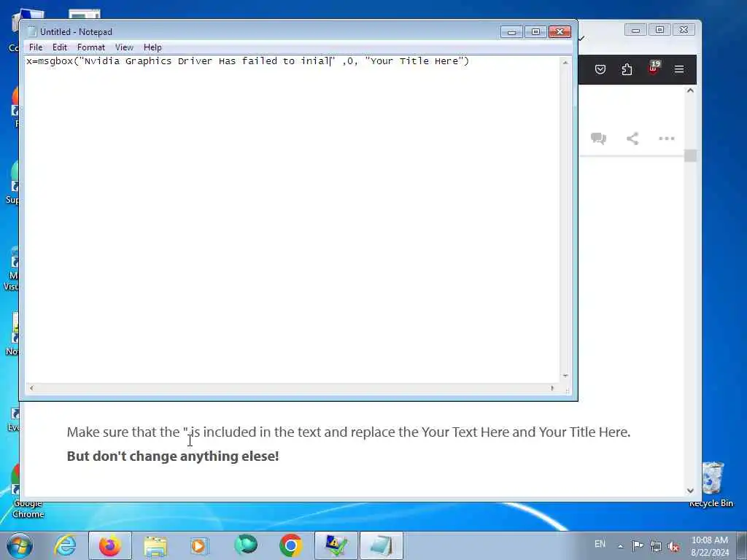
Task: Click the taskbar button with warning checkmark
Action: point(336,545)
